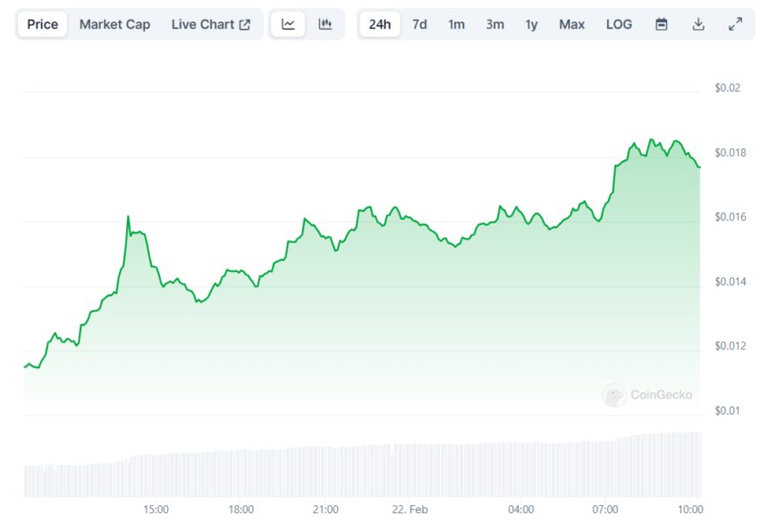760x532 pixels.
Task: Select the 7d time range
Action: pos(419,24)
